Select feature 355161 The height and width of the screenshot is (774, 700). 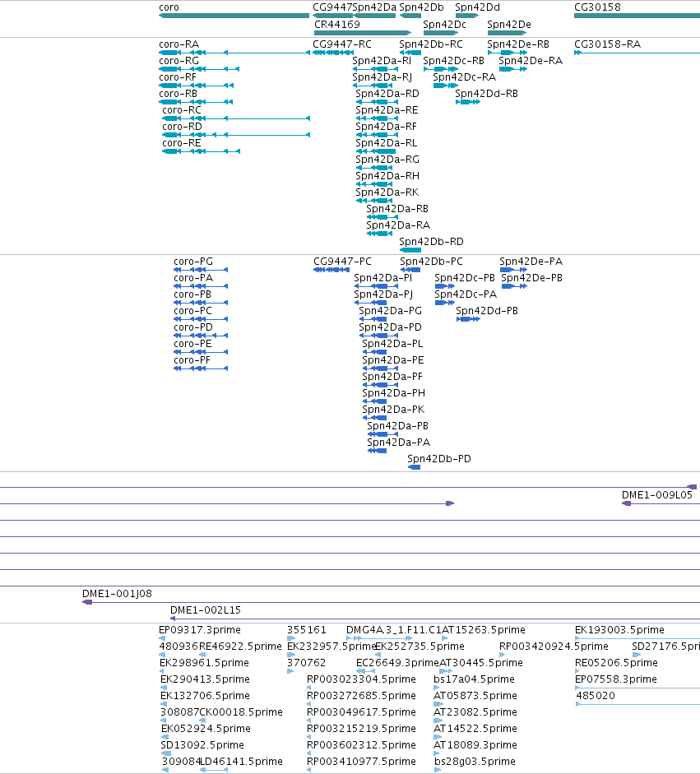click(x=291, y=638)
